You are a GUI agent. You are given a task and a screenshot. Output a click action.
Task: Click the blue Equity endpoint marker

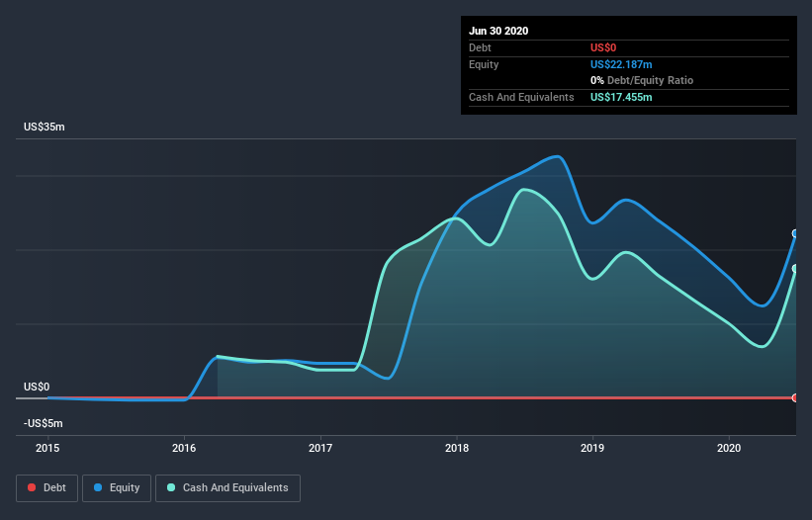[x=795, y=234]
